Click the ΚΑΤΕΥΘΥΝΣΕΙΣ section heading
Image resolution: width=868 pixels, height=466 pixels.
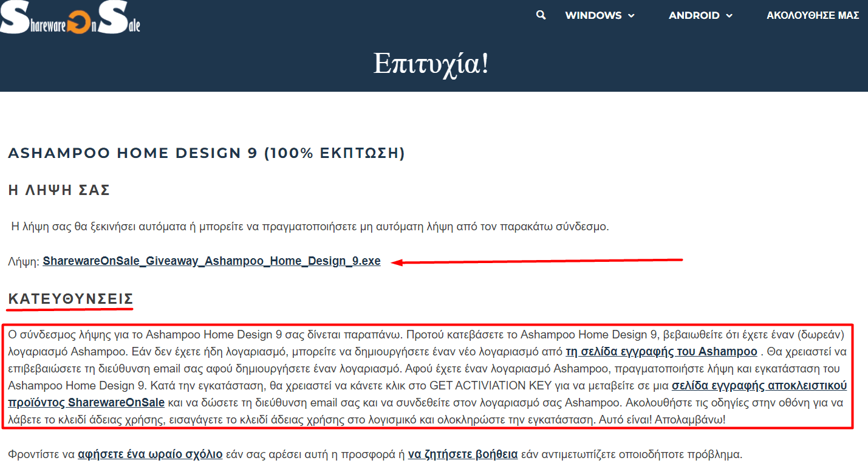70,299
